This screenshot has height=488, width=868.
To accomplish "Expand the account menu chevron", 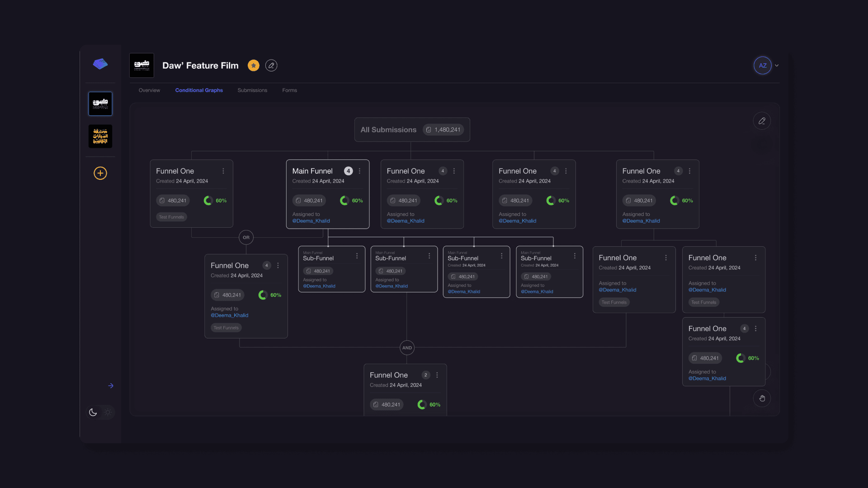I will click(777, 66).
